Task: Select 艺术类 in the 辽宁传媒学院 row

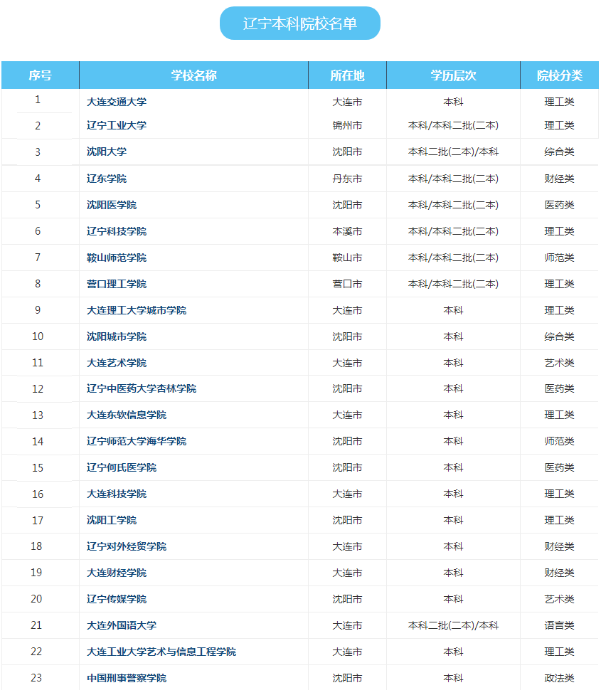Action: pos(560,599)
